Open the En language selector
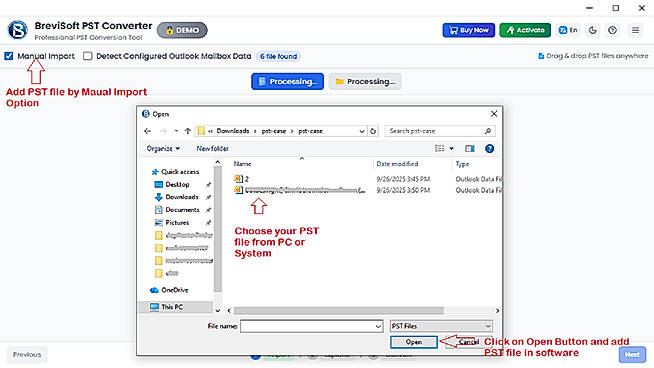The height and width of the screenshot is (368, 654). point(568,30)
